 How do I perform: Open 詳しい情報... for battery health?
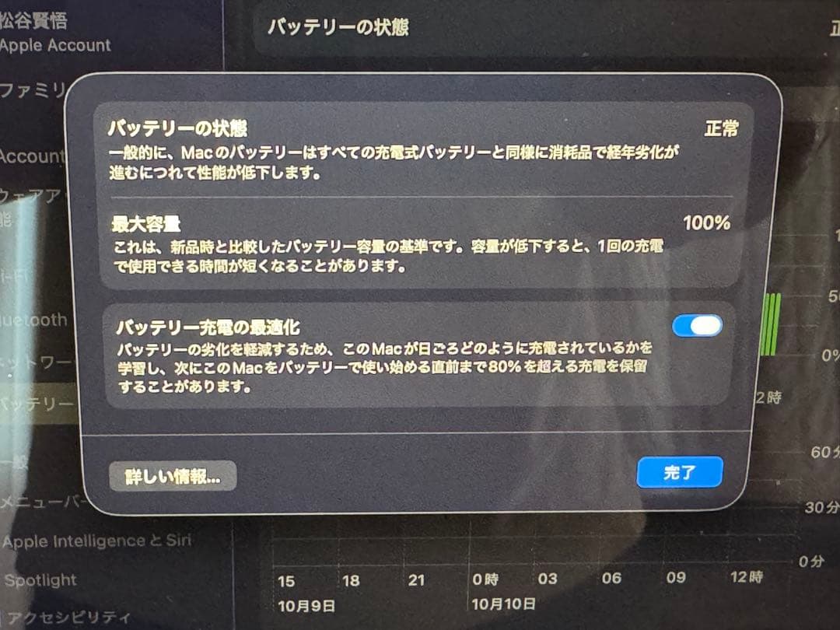point(173,476)
